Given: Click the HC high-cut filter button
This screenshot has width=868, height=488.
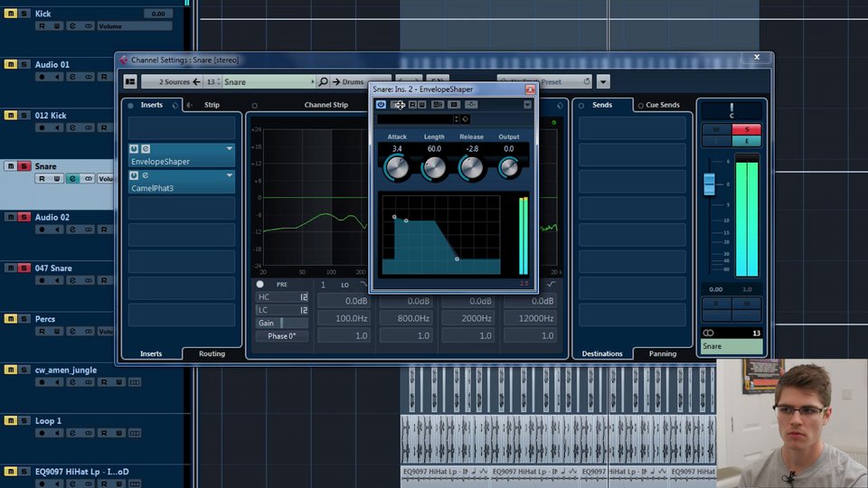Looking at the screenshot, I should tap(282, 297).
